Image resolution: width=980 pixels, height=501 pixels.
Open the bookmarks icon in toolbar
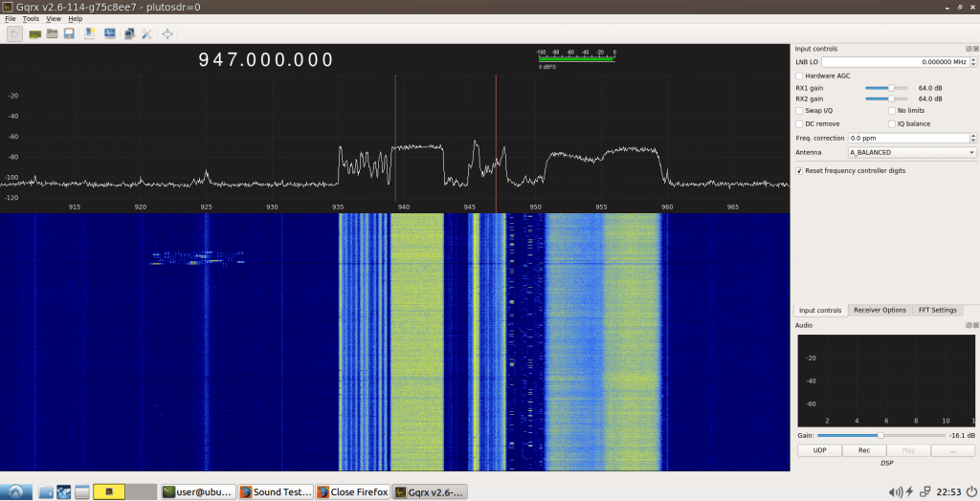click(x=89, y=34)
